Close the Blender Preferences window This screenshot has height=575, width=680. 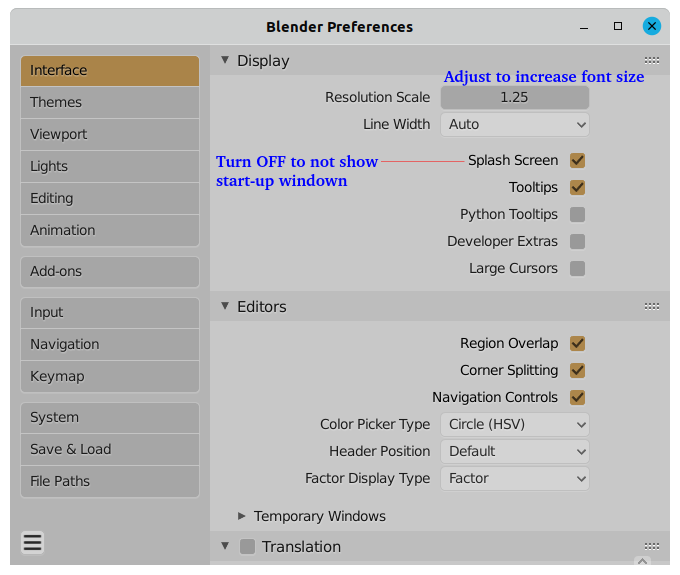tap(651, 26)
